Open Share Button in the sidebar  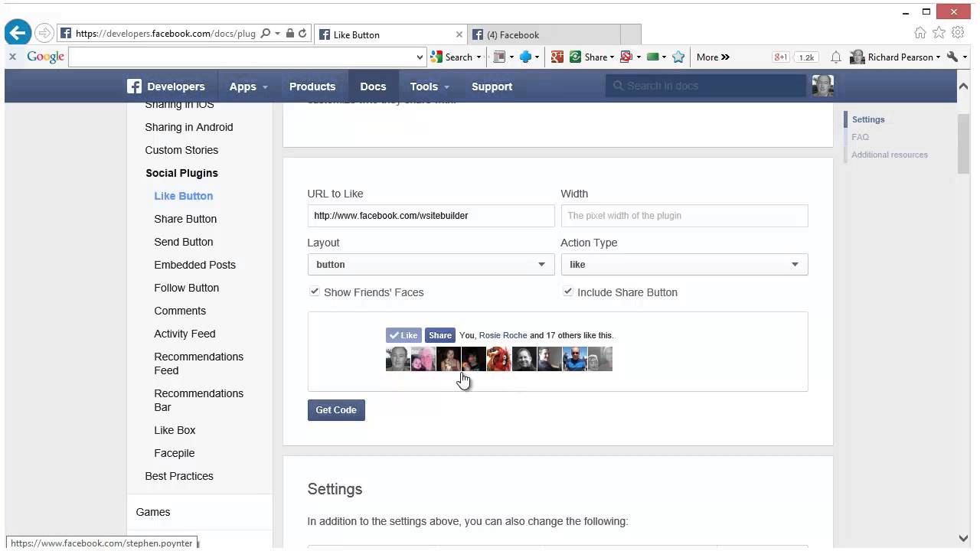pos(185,219)
